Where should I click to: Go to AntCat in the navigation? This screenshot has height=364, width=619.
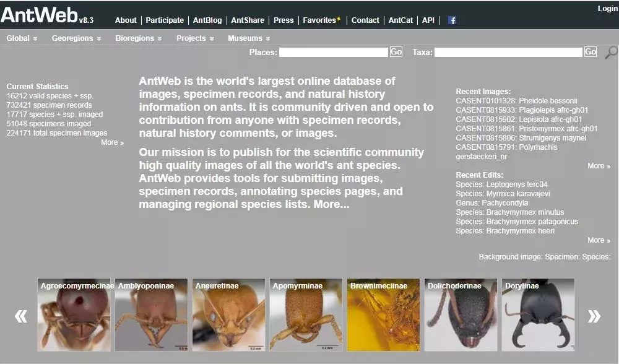(x=400, y=20)
